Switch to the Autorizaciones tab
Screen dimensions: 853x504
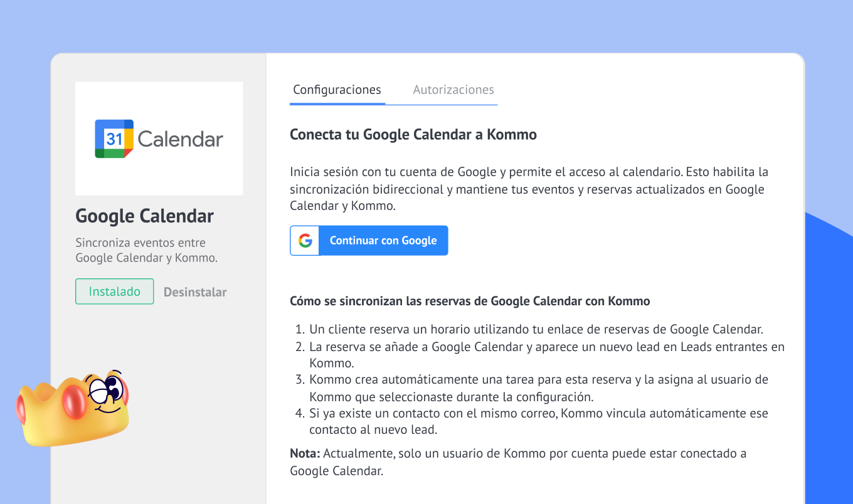point(453,90)
